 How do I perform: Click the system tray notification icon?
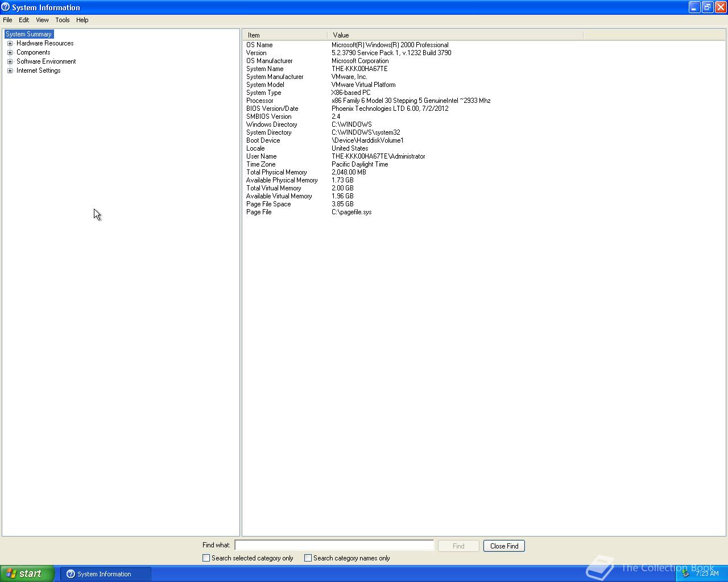(686, 573)
